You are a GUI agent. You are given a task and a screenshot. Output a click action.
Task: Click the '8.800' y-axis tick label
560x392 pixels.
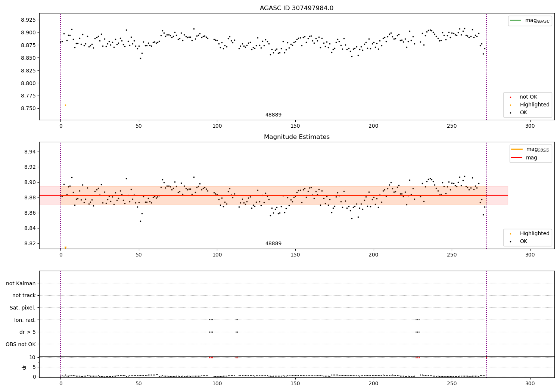pyautogui.click(x=28, y=83)
